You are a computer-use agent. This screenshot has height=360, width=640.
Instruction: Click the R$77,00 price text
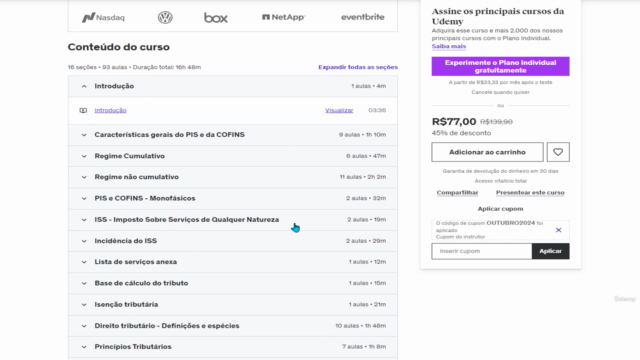tap(454, 122)
